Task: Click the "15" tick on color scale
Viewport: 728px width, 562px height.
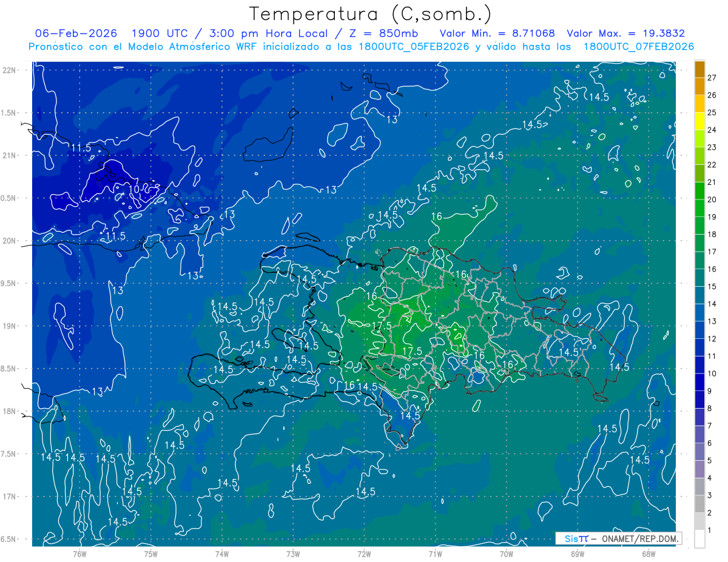Action: click(x=712, y=286)
